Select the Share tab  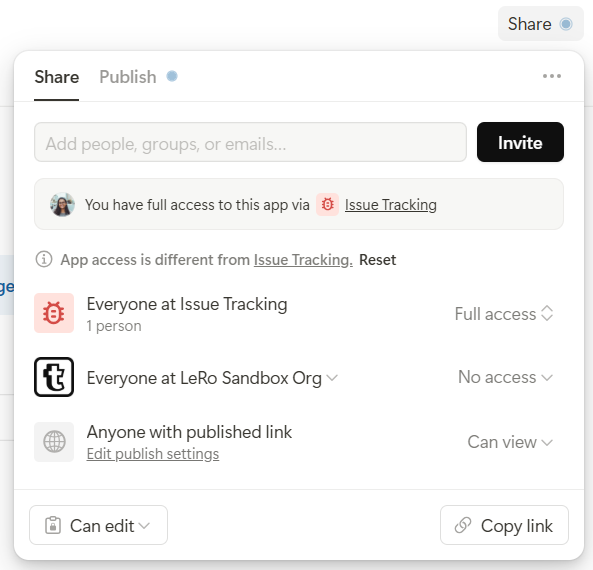click(57, 77)
